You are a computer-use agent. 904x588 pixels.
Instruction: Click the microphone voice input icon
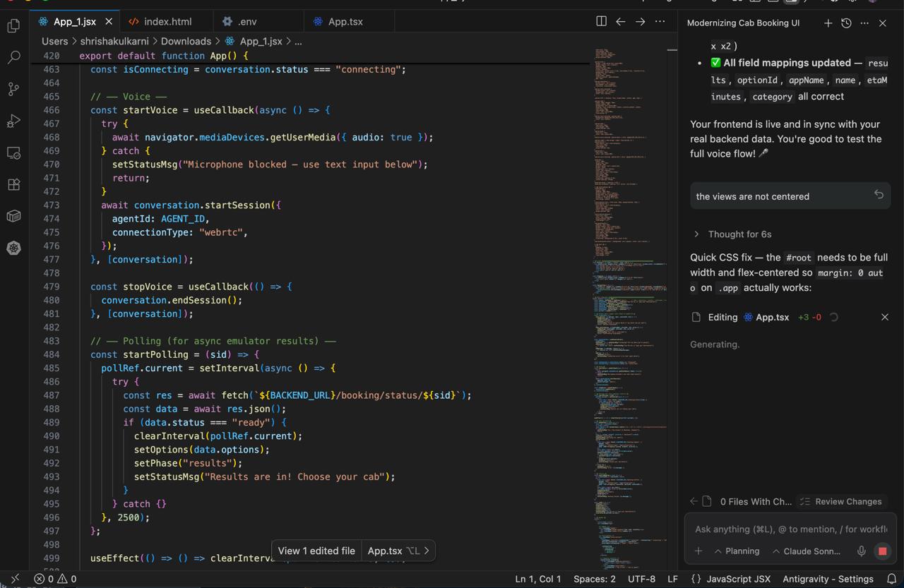click(x=861, y=551)
